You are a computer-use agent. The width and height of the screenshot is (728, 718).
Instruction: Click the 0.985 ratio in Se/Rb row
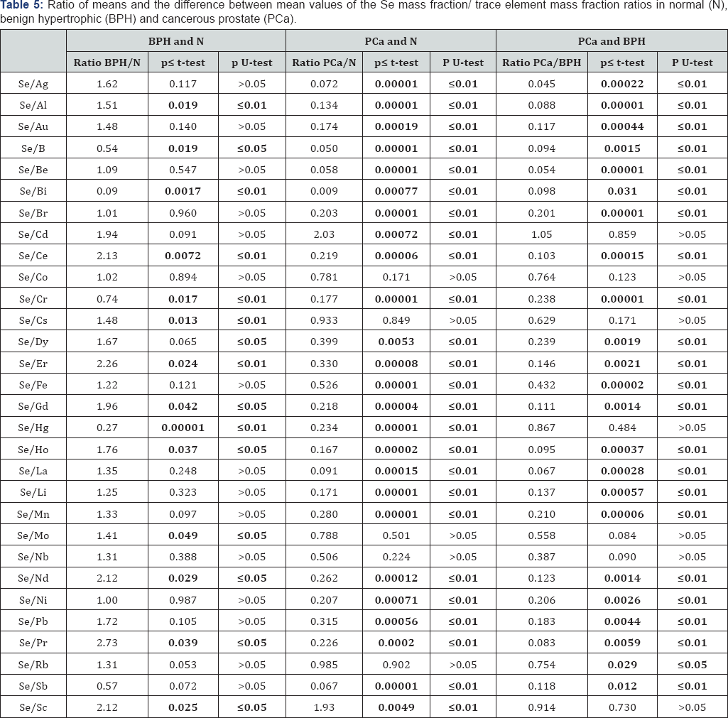coord(324,665)
